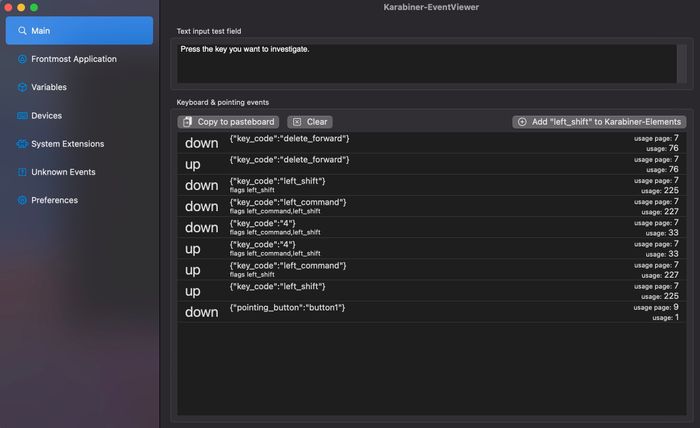Select the down "delete_forward" event row
Screen dimensions: 700x428
[x=432, y=143]
